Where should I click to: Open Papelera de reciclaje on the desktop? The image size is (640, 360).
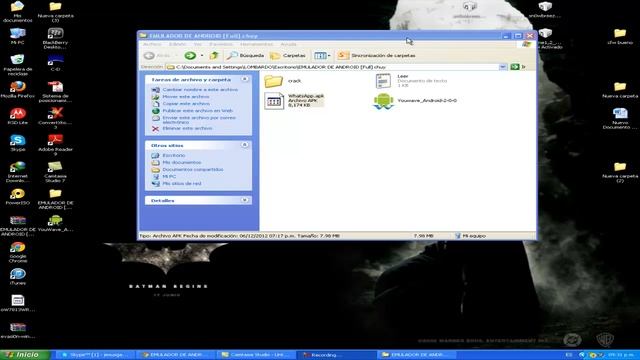(x=17, y=64)
